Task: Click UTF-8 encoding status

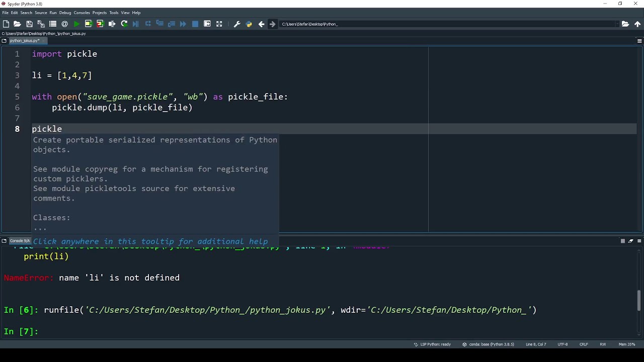Action: [x=562, y=344]
